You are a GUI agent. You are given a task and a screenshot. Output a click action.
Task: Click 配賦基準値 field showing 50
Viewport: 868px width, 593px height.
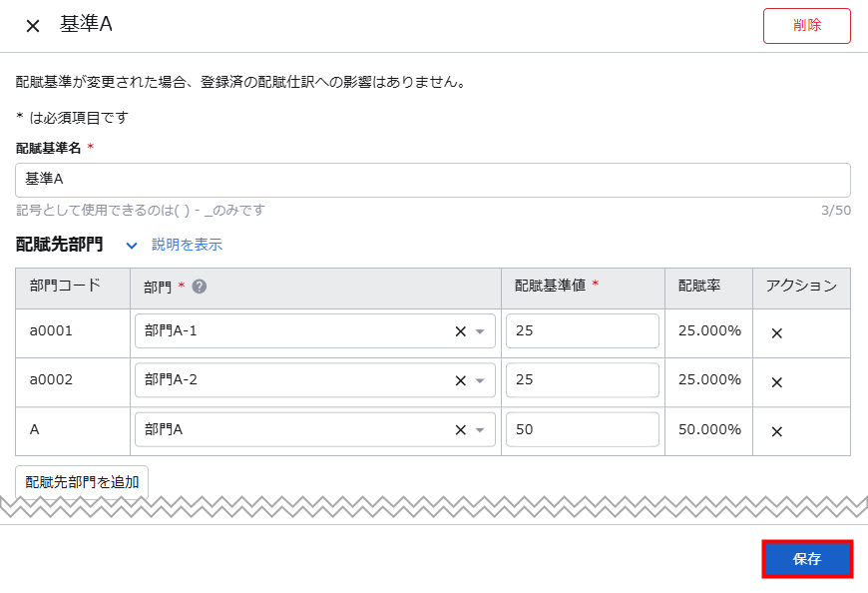pos(582,430)
